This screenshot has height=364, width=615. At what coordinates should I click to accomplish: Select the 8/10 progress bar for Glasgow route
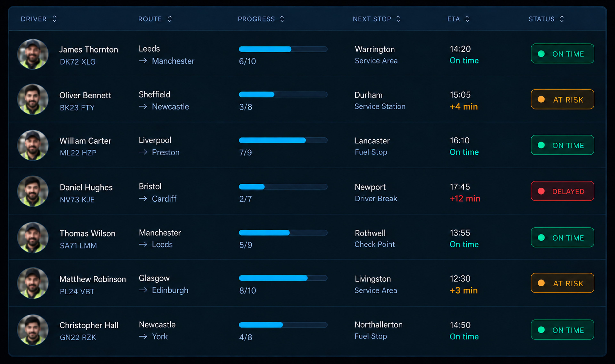pos(283,278)
